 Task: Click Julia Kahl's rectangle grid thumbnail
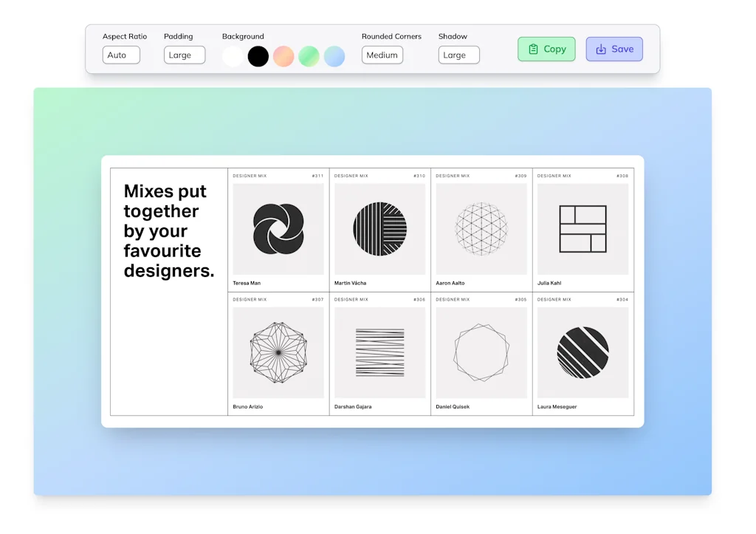(583, 229)
